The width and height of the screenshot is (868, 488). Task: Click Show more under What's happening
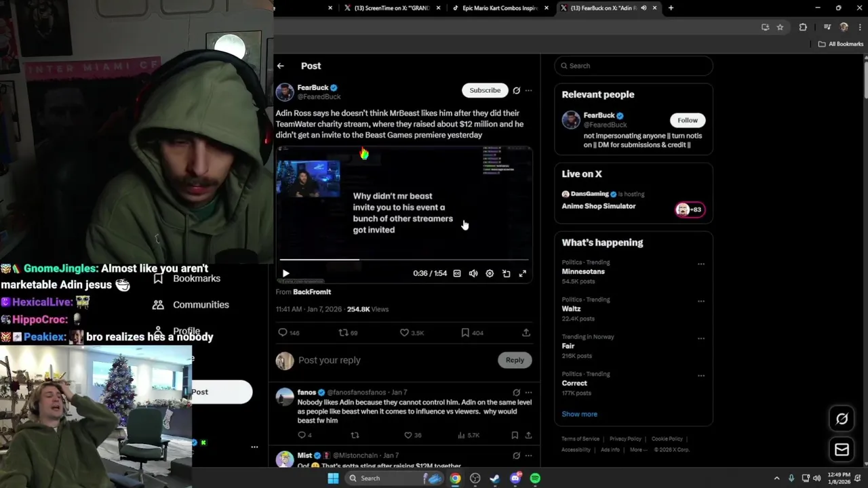(580, 414)
